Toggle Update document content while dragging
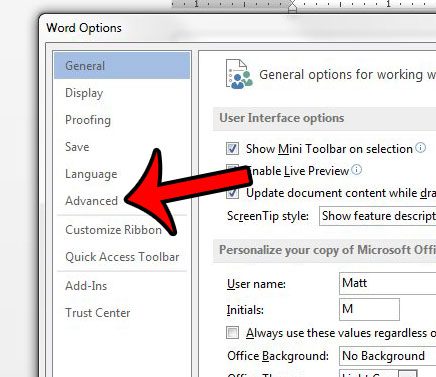Image resolution: width=436 pixels, height=377 pixels. tap(232, 193)
